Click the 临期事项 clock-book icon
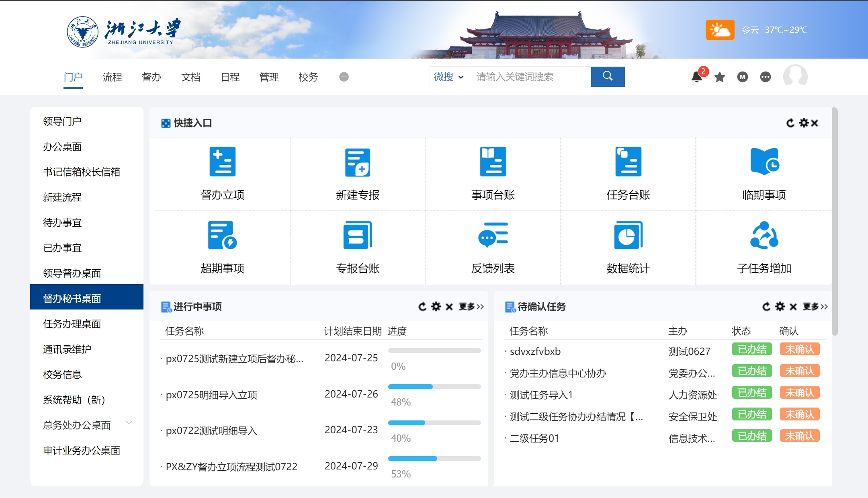This screenshot has width=868, height=498. tap(764, 162)
